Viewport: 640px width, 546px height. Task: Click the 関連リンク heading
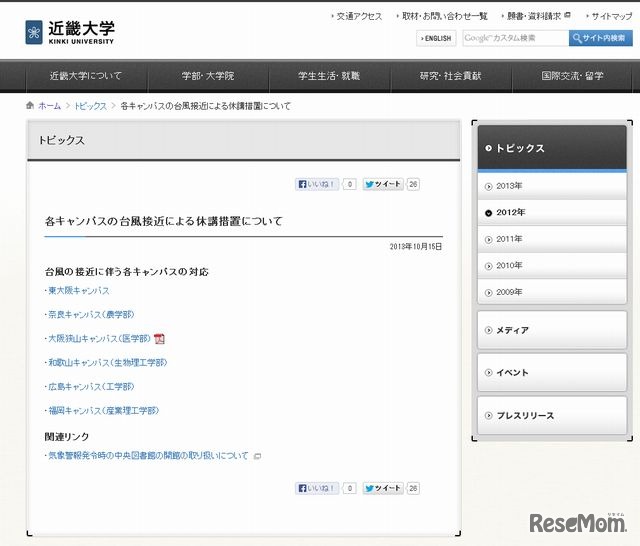67,437
